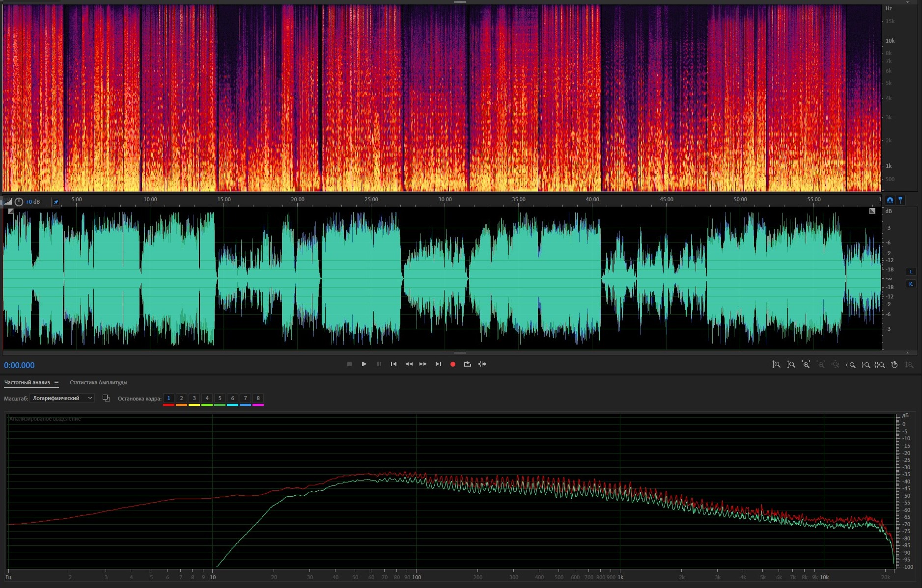The image size is (922, 588).
Task: Click the red Record button
Action: [453, 364]
